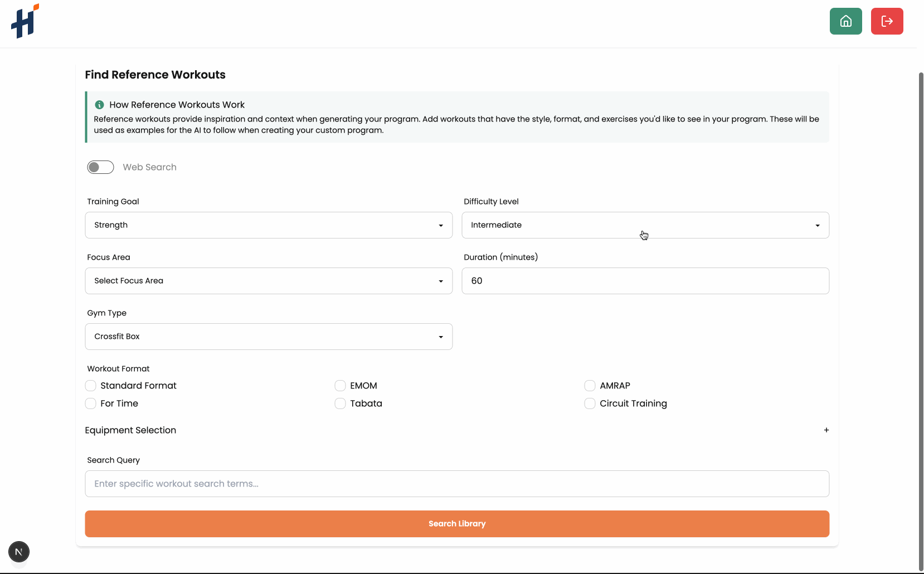Open the Select Focus Area dropdown

coord(268,281)
